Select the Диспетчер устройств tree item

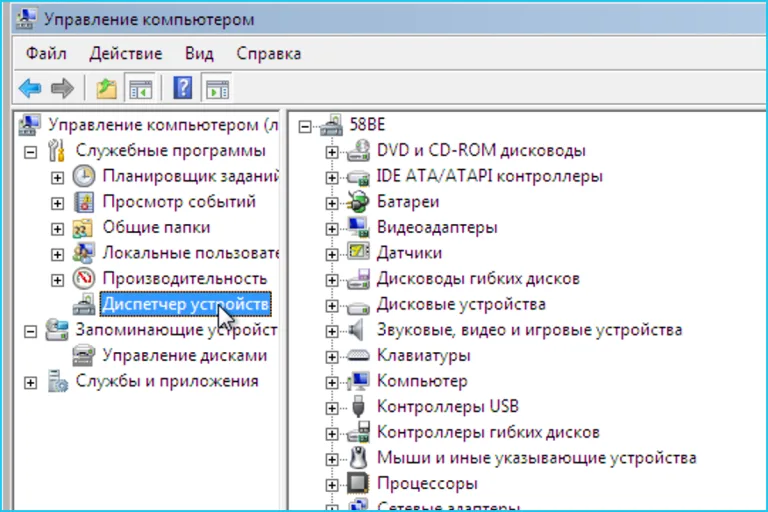[186, 304]
